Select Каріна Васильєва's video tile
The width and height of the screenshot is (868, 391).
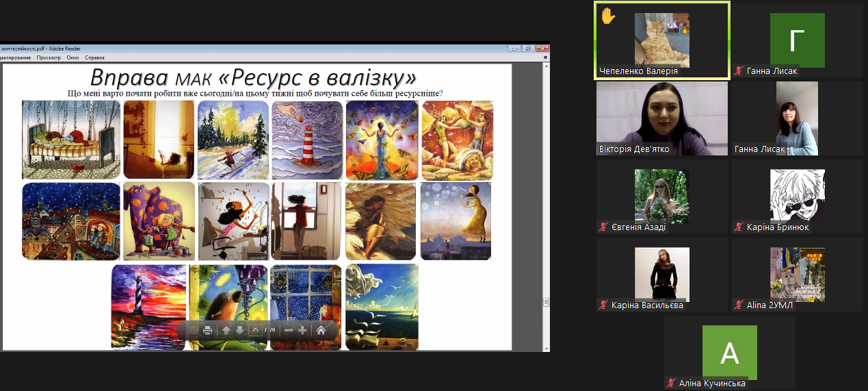661,275
